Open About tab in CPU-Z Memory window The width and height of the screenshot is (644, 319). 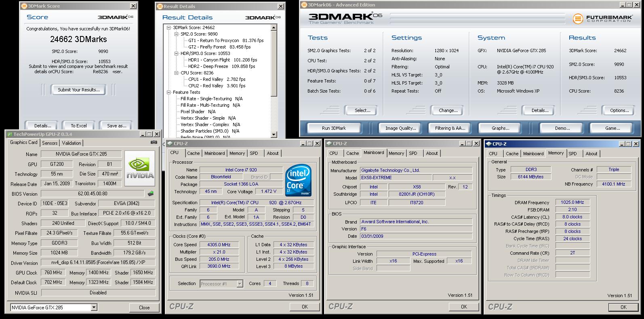coord(591,154)
